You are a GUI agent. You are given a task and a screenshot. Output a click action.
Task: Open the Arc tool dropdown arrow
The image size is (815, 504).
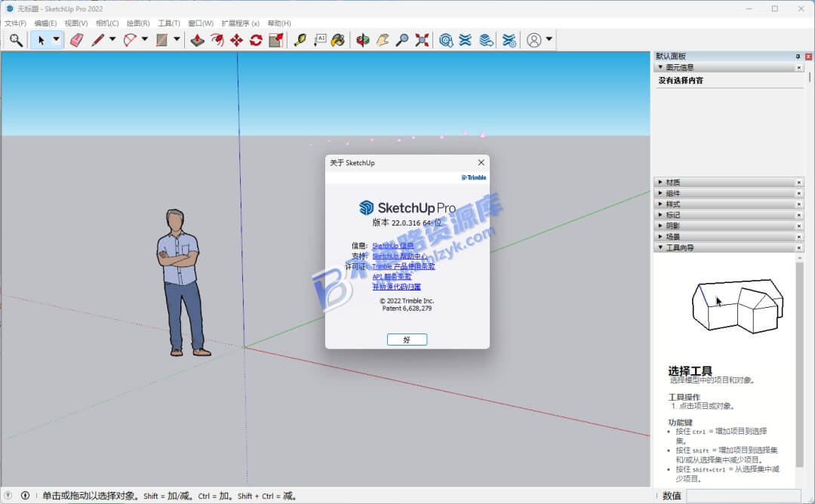[x=144, y=39]
